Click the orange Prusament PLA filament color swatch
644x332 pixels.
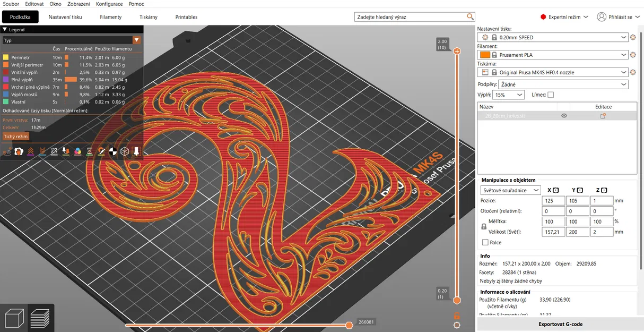485,55
